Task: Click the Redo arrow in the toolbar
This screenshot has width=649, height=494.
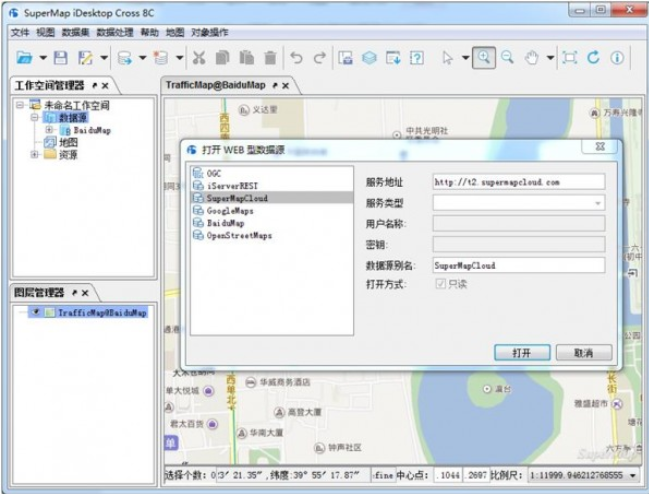Action: [319, 58]
